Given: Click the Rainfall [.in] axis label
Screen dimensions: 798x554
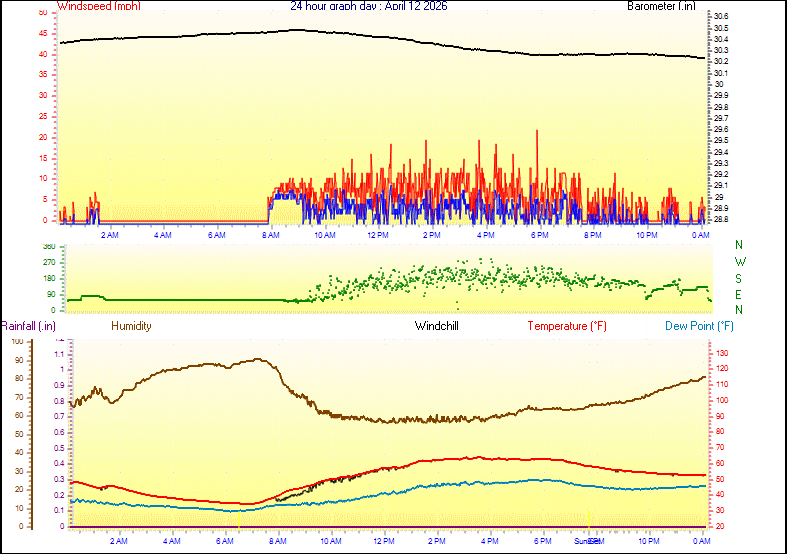Looking at the screenshot, I should [28, 326].
